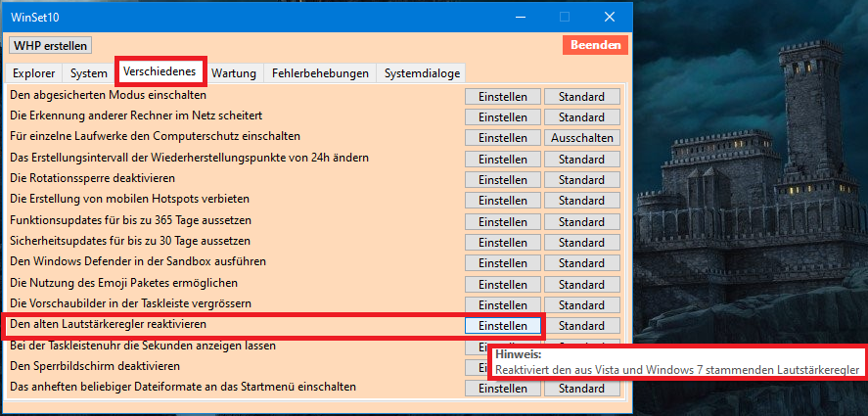Select text 'Den Windows Defender in der Sandbox ausführen'
This screenshot has height=416, width=868.
coord(138,261)
